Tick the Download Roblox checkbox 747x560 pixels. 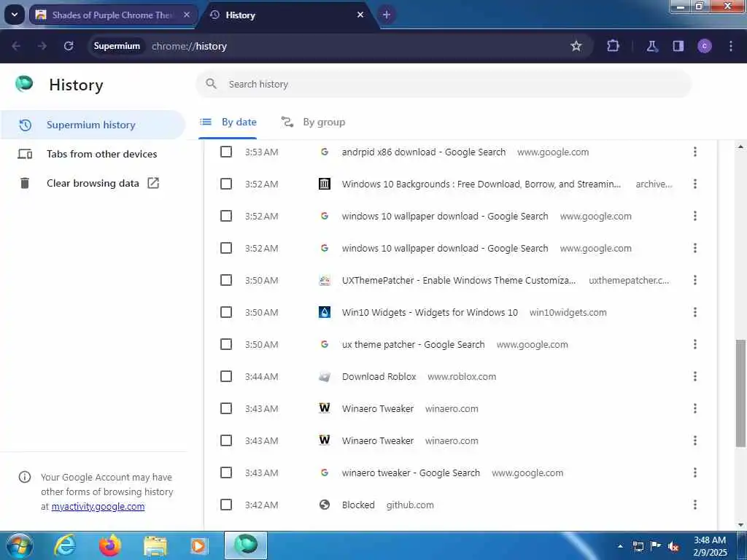pos(226,377)
